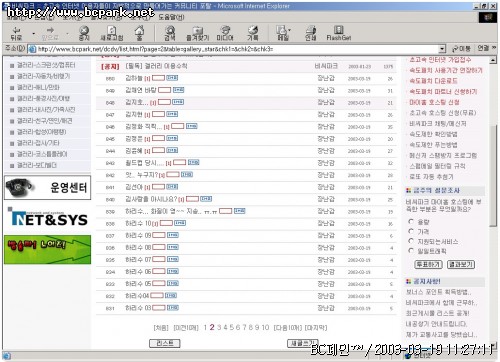Click the 투표하기 vote button
This screenshot has height=362, width=500.
(x=428, y=264)
